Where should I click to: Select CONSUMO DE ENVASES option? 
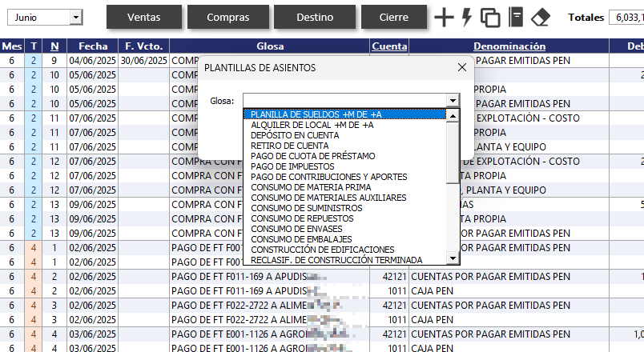(x=344, y=229)
